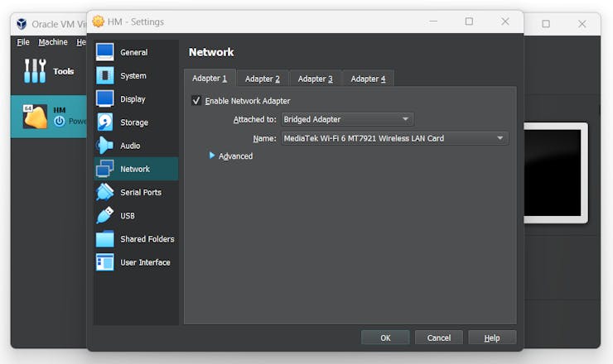This screenshot has height=364, width=613.
Task: Switch to the Adapter 2 tab
Action: coord(262,79)
